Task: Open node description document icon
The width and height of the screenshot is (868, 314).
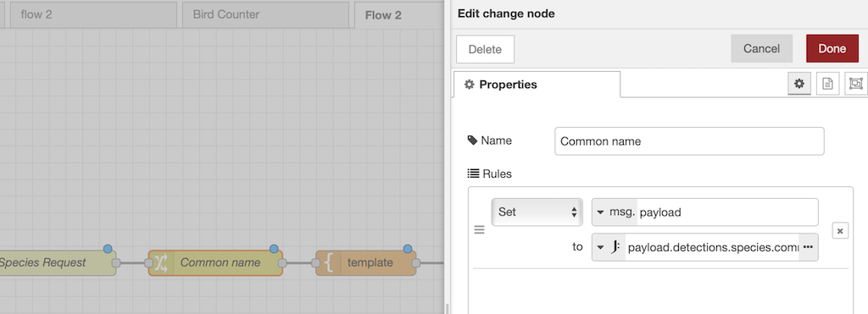Action: (827, 84)
